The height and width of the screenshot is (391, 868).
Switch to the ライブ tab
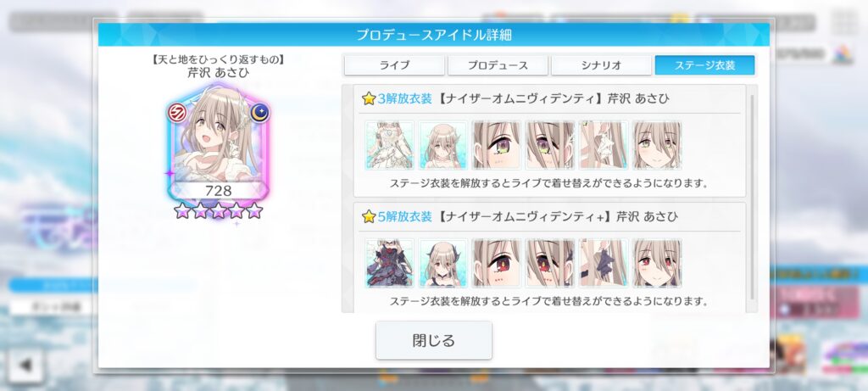(x=394, y=65)
